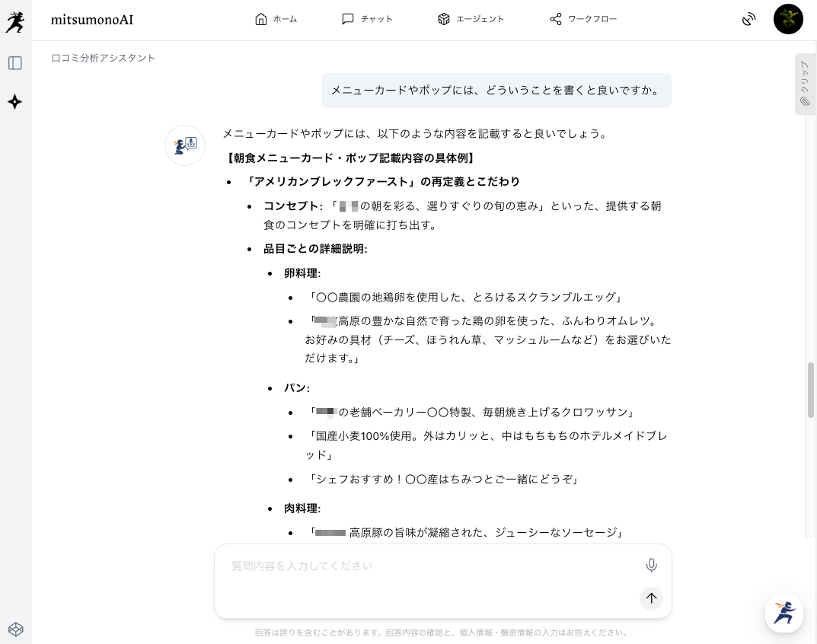This screenshot has width=817, height=644.
Task: Click the 老舗ベーカリー クロワッサン line
Action: [471, 413]
